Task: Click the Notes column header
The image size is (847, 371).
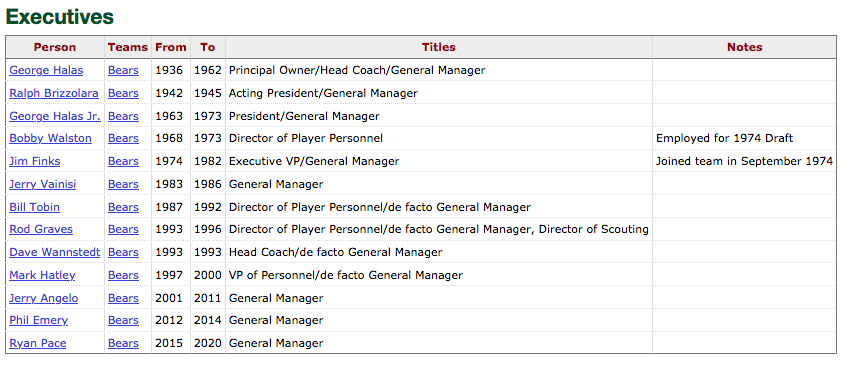Action: coord(744,47)
